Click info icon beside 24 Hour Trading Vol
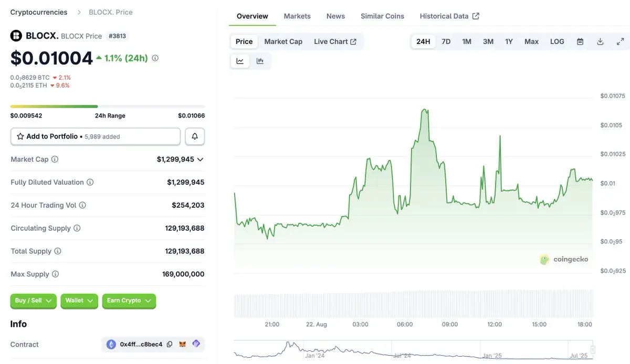630x364 pixels. [x=82, y=205]
